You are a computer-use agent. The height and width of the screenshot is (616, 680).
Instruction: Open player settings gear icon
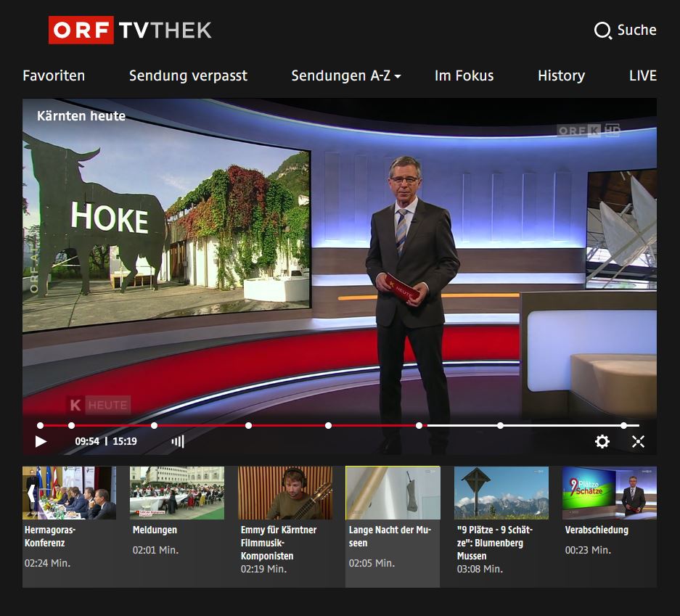point(602,441)
